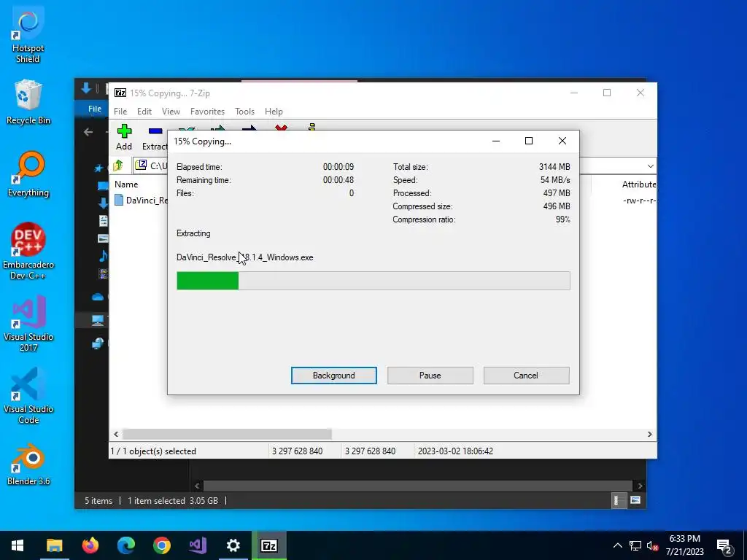Screen dimensions: 747x560
Task: Open the notification center icon
Action: pos(724,546)
